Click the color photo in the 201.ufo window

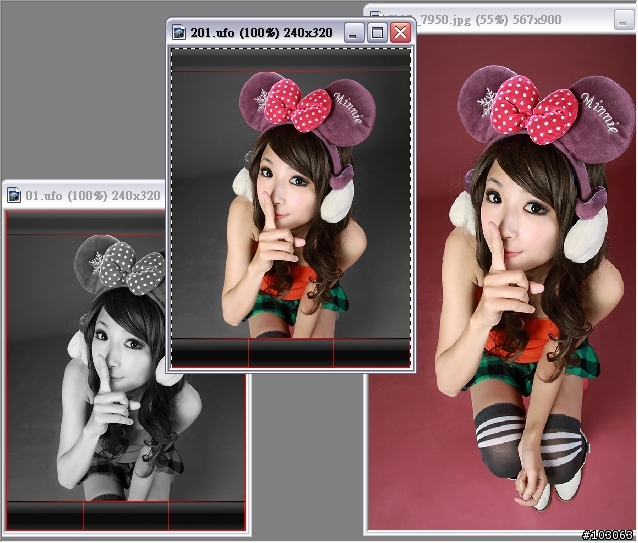coord(291,208)
